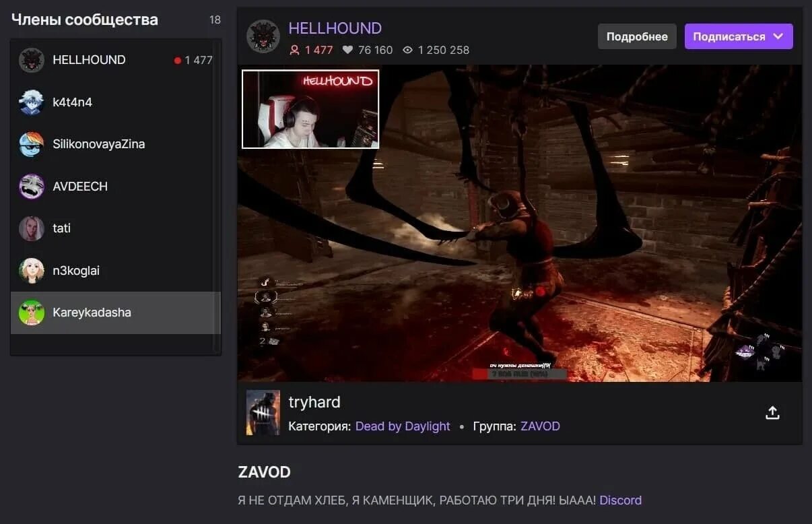Click the Подробнее button

pyautogui.click(x=637, y=36)
